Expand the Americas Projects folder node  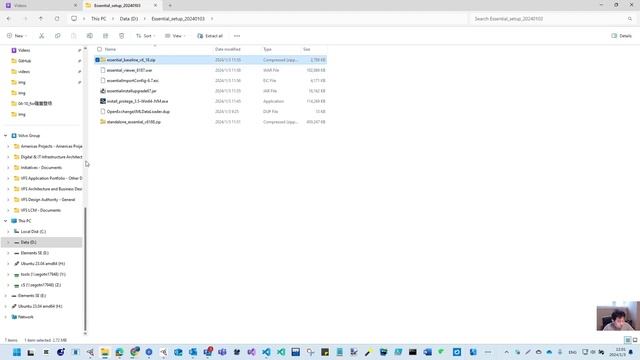pyautogui.click(x=8, y=146)
